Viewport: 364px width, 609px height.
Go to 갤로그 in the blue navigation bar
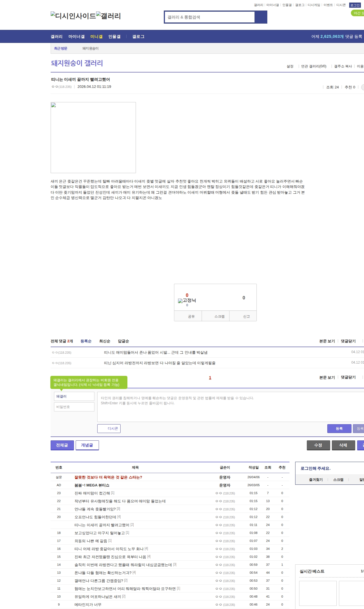click(x=138, y=37)
